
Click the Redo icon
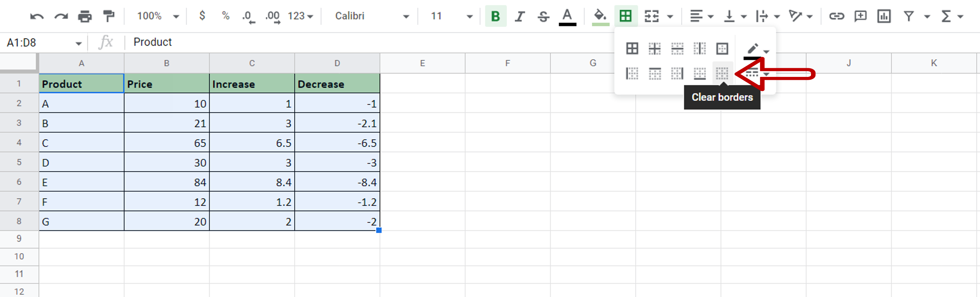coord(61,16)
